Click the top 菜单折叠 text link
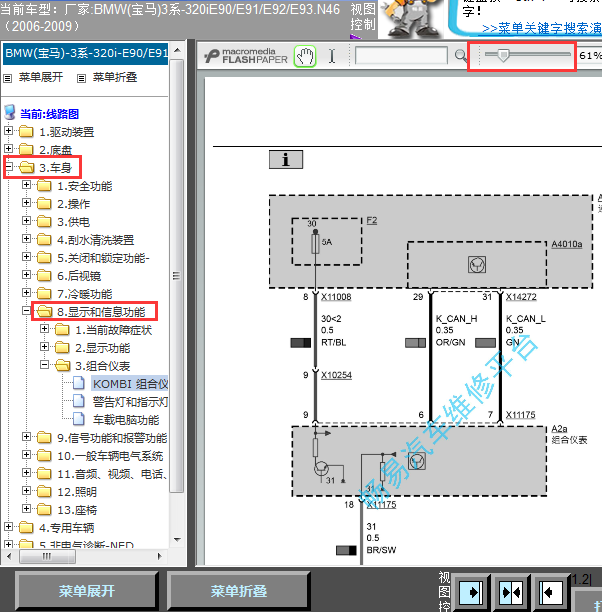The height and width of the screenshot is (612, 602). [115, 77]
